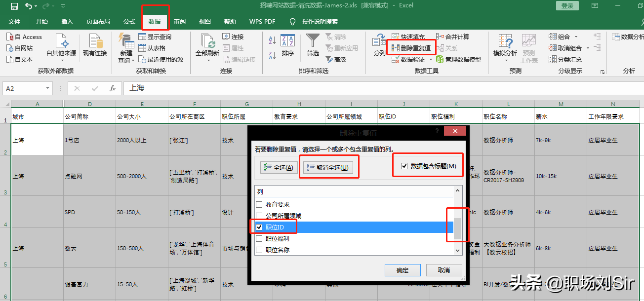The image size is (644, 301).
Task: Click the 取消全选 button
Action: click(328, 168)
